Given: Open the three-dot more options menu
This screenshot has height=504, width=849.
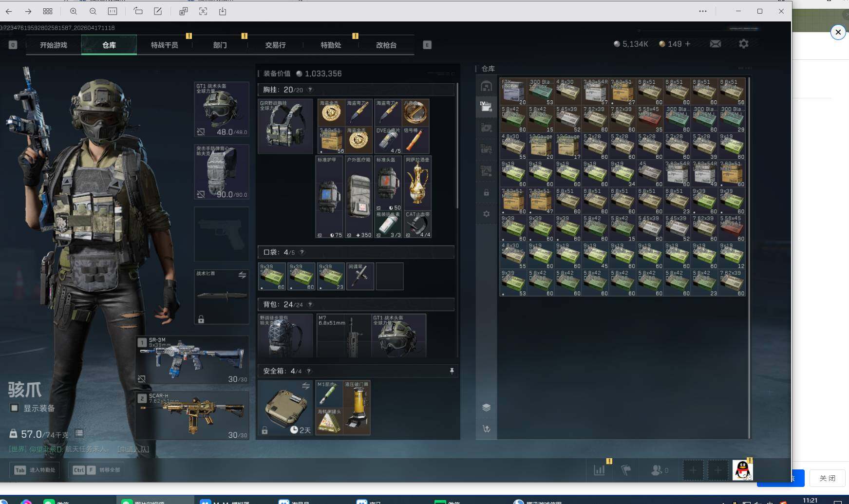Looking at the screenshot, I should (x=702, y=11).
